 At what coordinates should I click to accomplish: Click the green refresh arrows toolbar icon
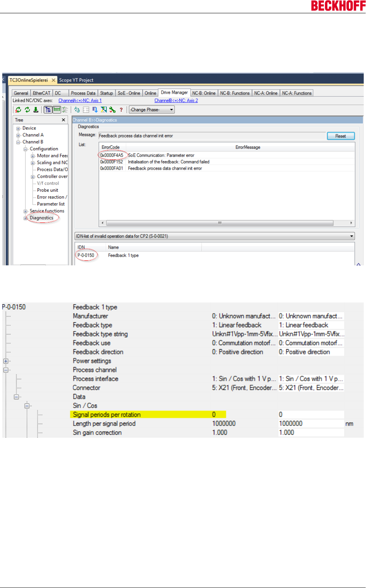[27, 110]
